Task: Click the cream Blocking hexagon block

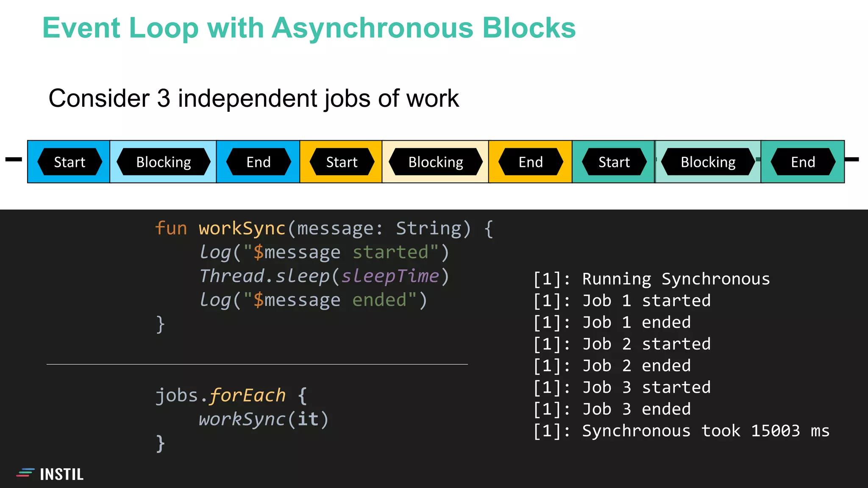Action: coord(435,162)
